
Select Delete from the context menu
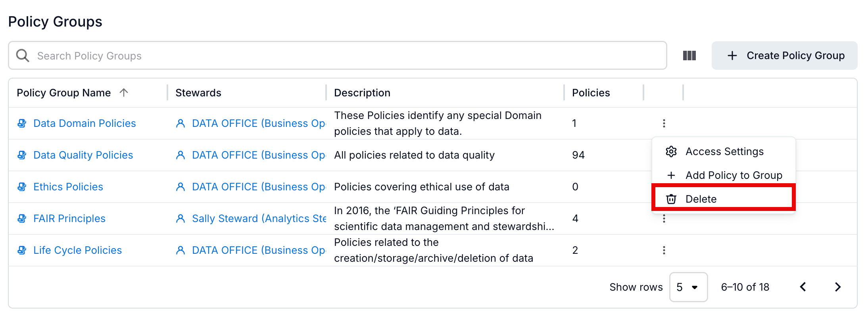click(701, 199)
